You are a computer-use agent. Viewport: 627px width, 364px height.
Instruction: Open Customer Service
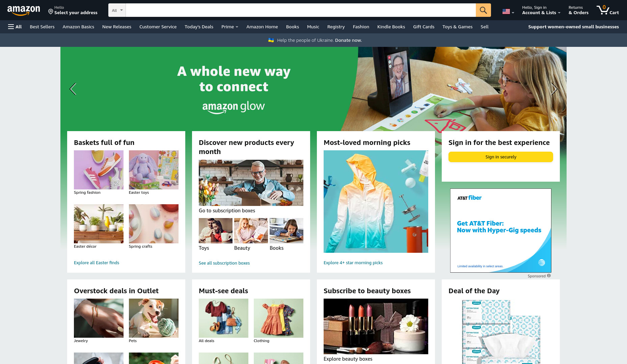[158, 27]
